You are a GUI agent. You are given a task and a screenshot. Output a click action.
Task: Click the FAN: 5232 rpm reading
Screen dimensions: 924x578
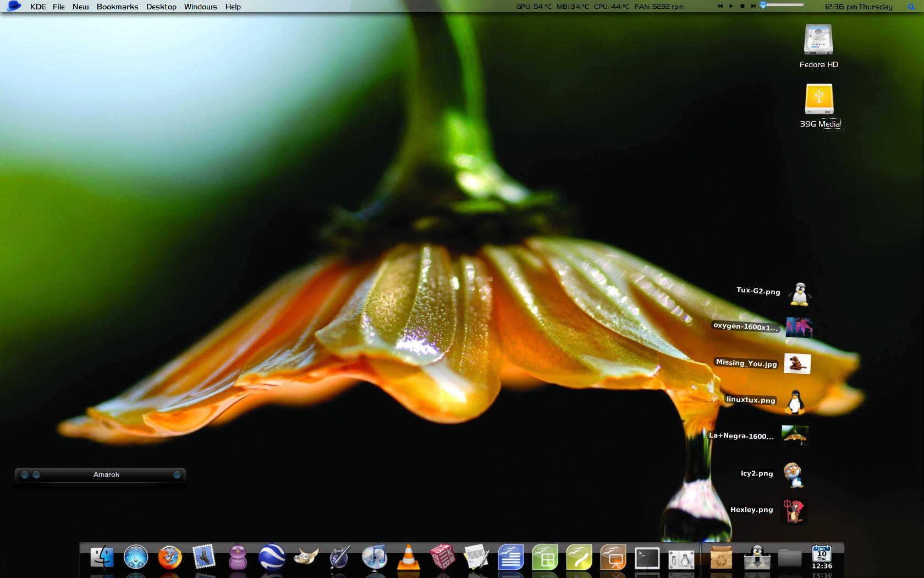coord(659,7)
